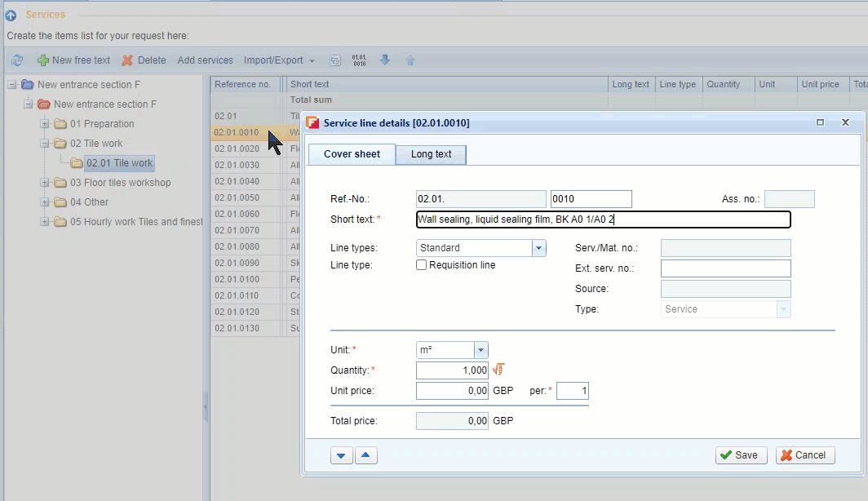Viewport: 868px width, 501px height.
Task: Click the structure tree icon in toolbar
Action: coord(335,60)
